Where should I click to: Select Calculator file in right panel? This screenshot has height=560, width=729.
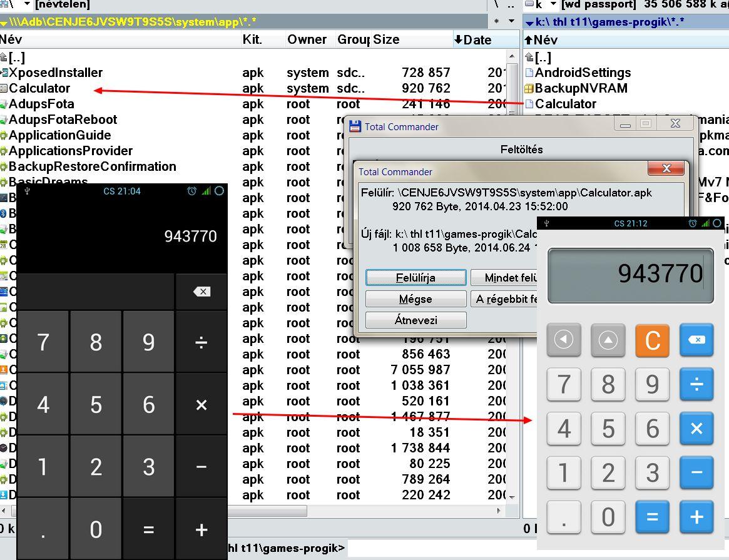click(x=561, y=104)
